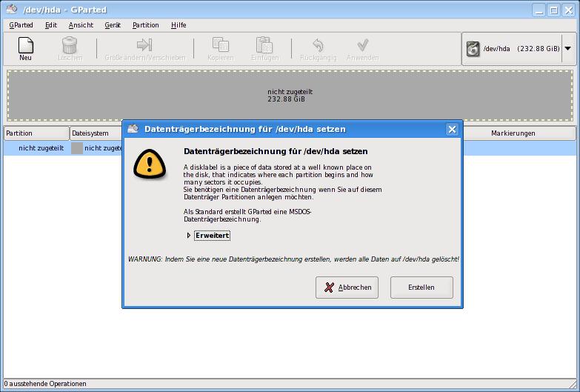Image resolution: width=580 pixels, height=392 pixels.
Task: Click the /dev/hda (232.88 GiB) device label
Action: [521, 49]
